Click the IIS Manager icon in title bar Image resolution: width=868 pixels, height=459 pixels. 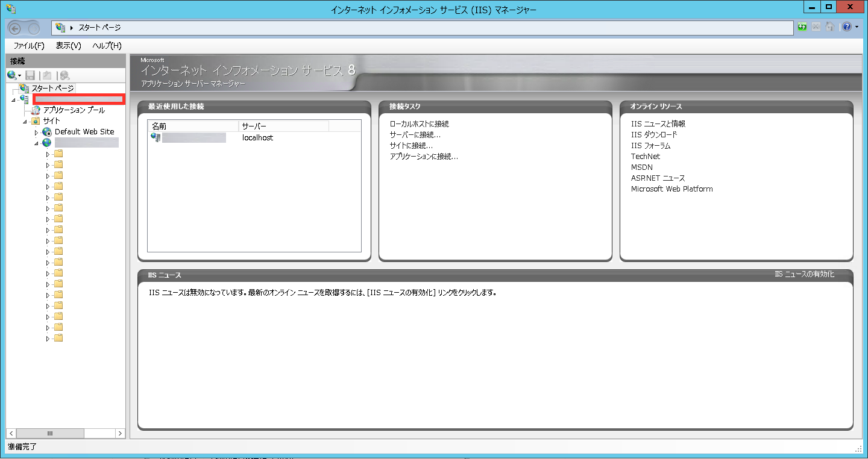tap(11, 8)
